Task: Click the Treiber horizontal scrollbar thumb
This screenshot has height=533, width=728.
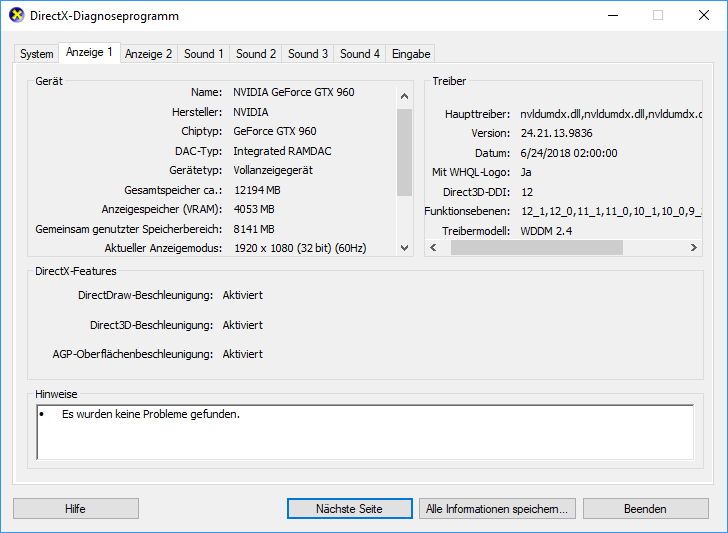Action: tap(537, 247)
